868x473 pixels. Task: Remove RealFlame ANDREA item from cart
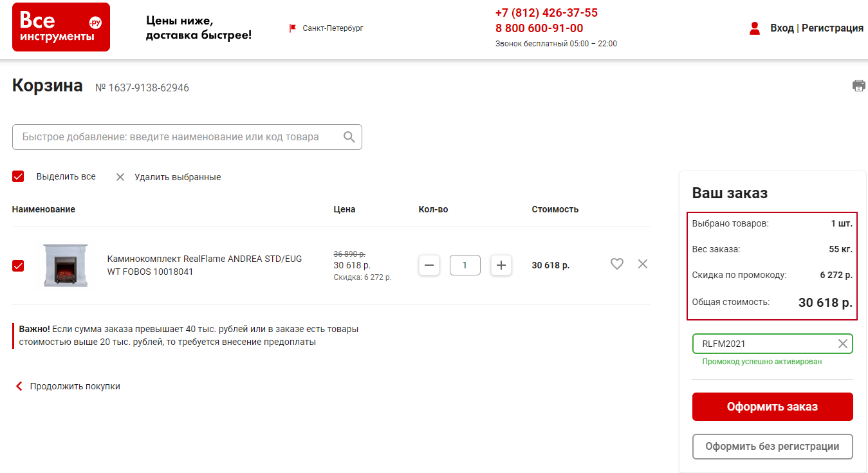(643, 264)
